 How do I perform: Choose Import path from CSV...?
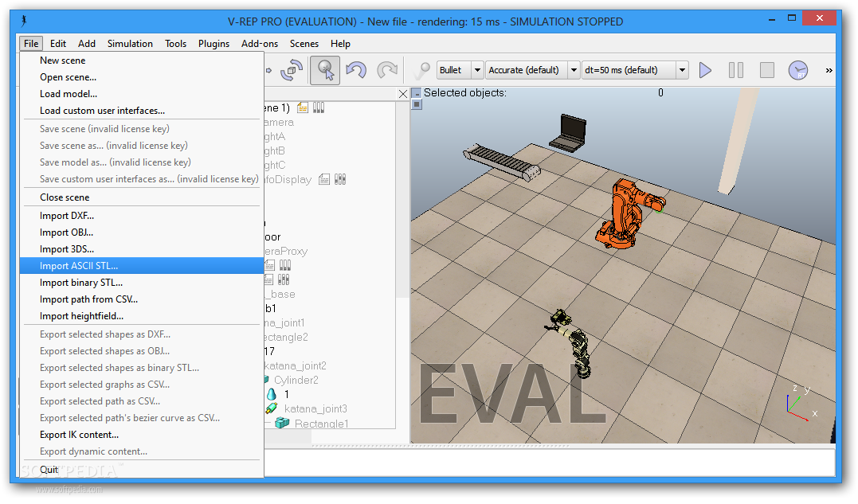point(142,299)
